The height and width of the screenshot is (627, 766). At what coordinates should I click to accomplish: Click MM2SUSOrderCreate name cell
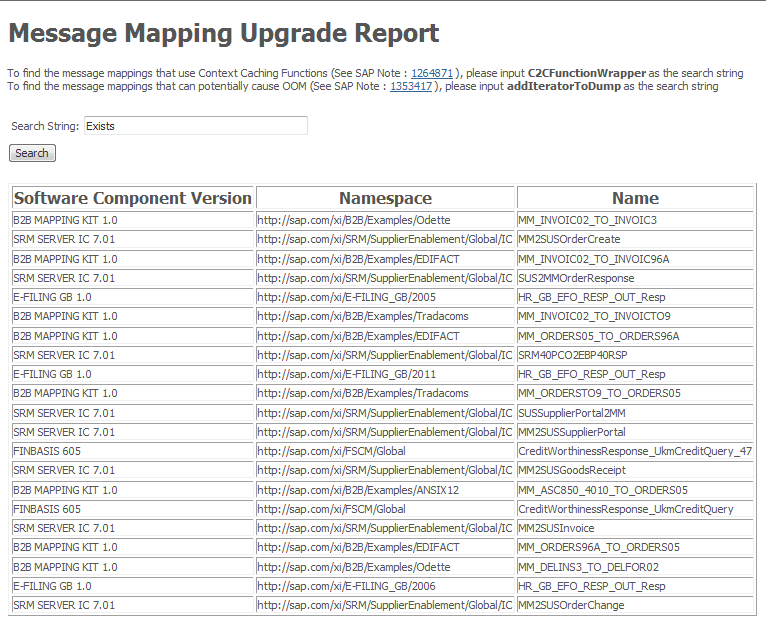click(635, 239)
